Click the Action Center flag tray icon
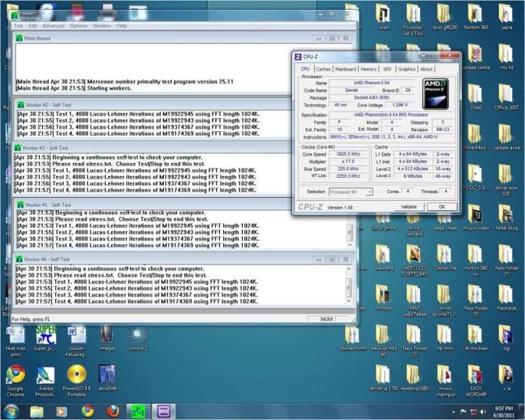525x420 pixels. point(463,411)
